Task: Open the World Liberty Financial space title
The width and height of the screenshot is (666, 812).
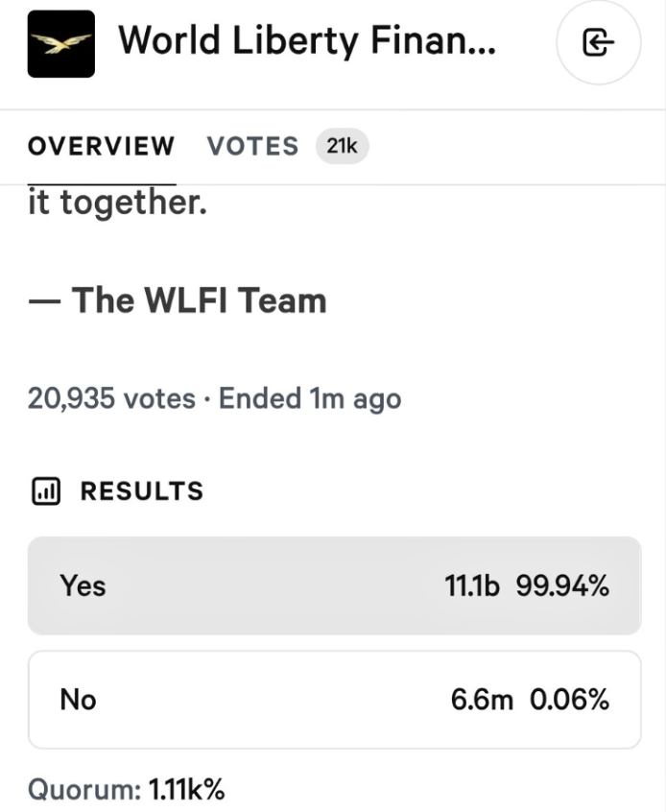Action: 306,41
